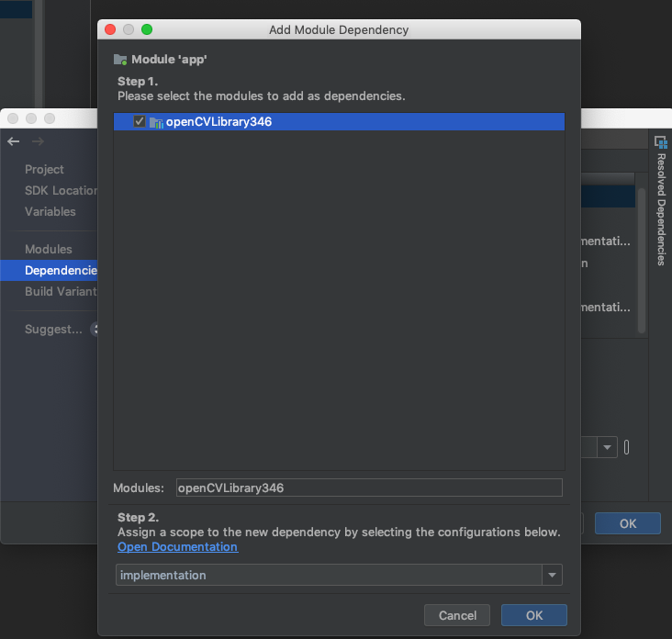
Task: Click the green zoom button of the dialog
Action: pos(147,29)
